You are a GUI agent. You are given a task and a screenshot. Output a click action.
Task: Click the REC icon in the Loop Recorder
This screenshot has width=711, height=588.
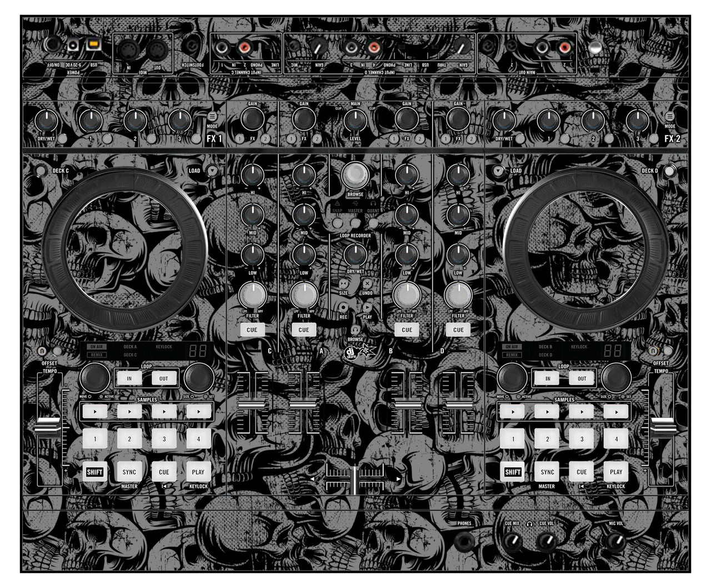click(x=343, y=307)
